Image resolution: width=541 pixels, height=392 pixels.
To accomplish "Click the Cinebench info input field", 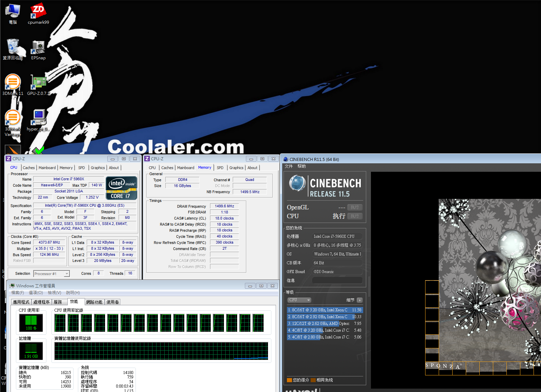I will 337,281.
